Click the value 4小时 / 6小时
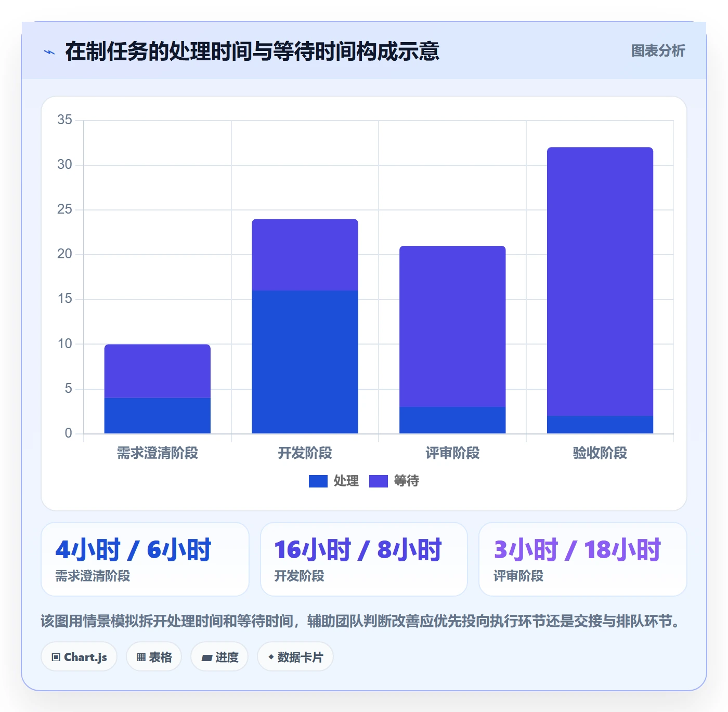 (x=133, y=550)
